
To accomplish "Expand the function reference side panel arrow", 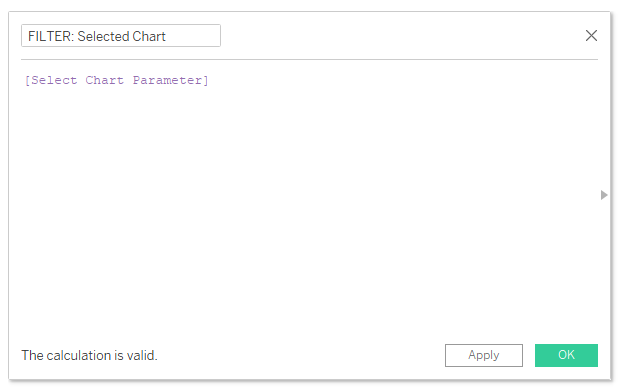I will point(604,195).
